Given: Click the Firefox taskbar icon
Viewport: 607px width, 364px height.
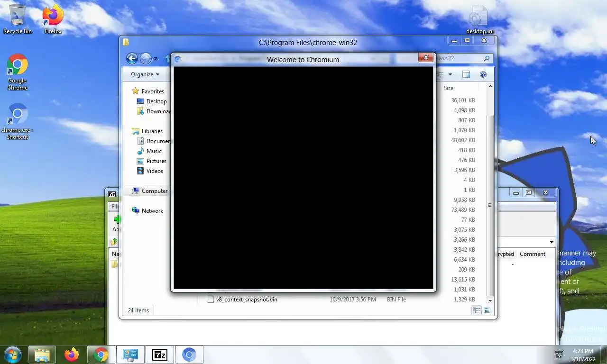Looking at the screenshot, I should point(72,355).
